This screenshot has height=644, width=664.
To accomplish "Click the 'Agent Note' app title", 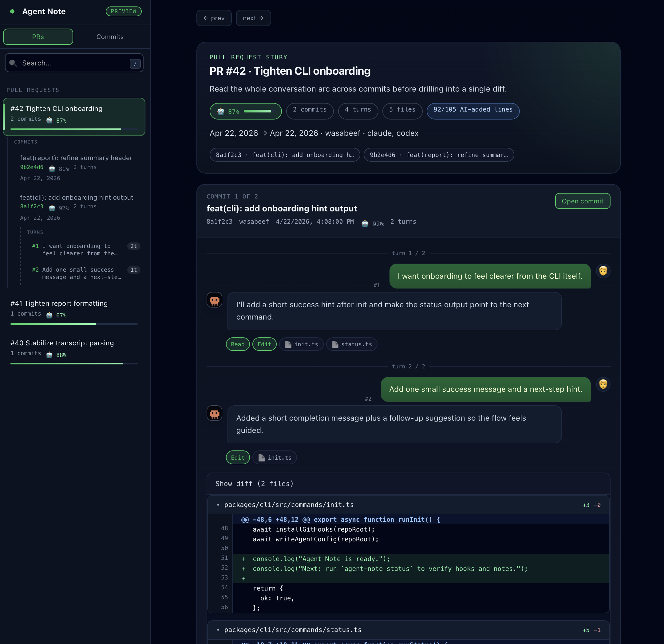I will 44,11.
